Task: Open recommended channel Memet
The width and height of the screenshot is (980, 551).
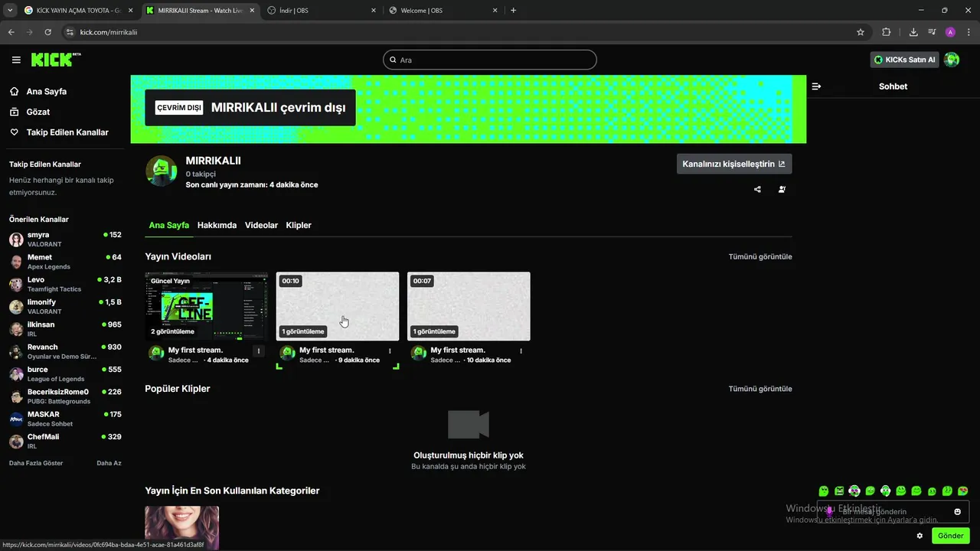Action: pyautogui.click(x=65, y=262)
